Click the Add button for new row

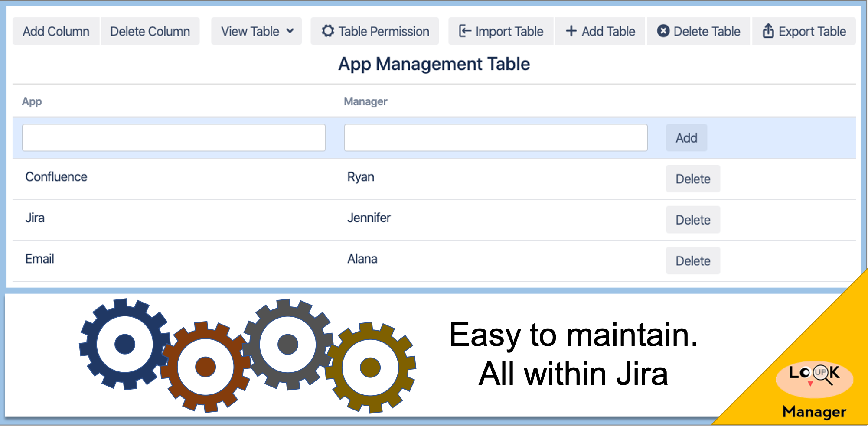click(686, 138)
